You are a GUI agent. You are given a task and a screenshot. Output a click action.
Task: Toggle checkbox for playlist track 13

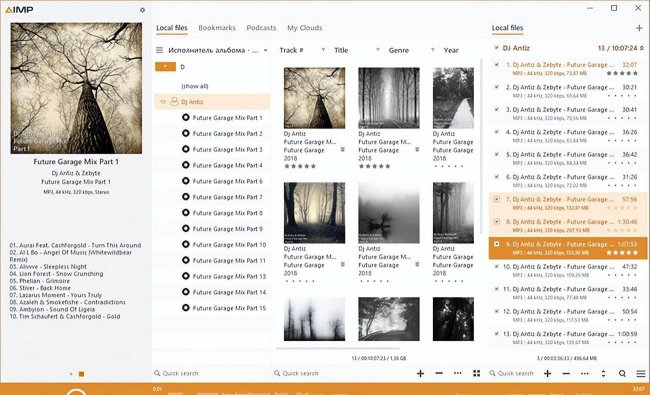coord(497,333)
